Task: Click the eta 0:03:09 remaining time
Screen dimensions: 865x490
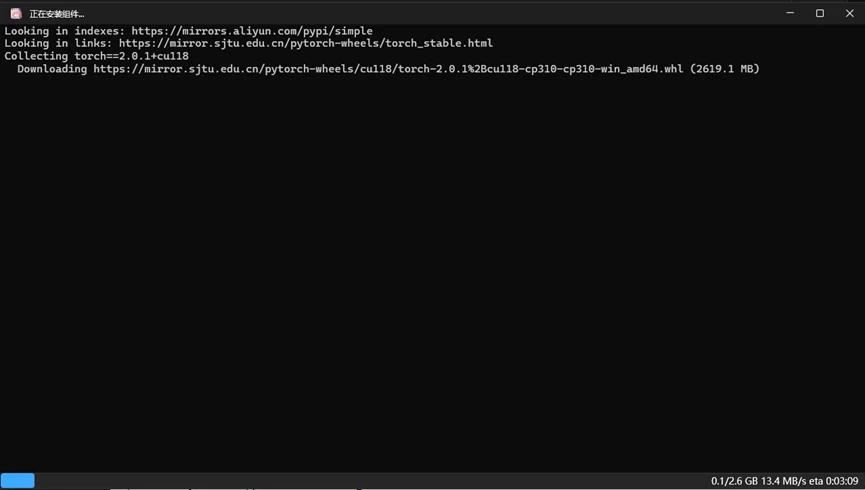Action: coord(834,482)
